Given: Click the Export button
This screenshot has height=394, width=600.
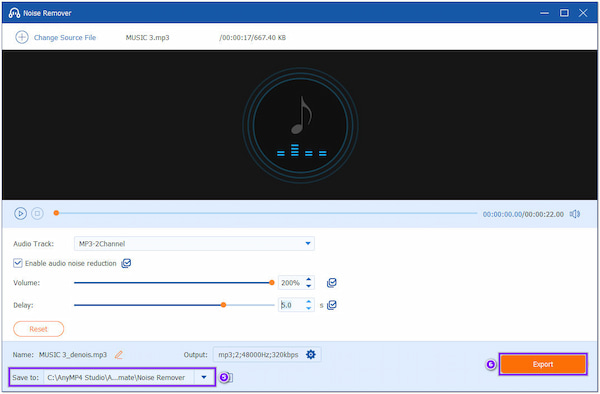Looking at the screenshot, I should pos(543,364).
